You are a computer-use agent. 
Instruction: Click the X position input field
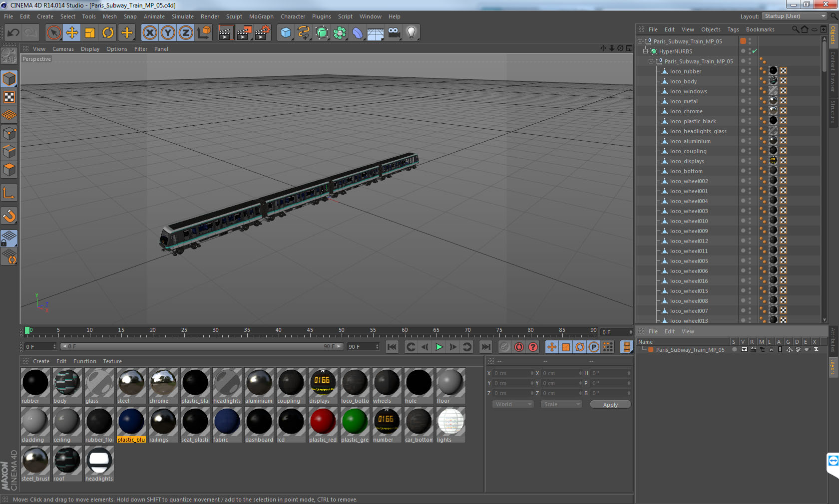click(513, 373)
